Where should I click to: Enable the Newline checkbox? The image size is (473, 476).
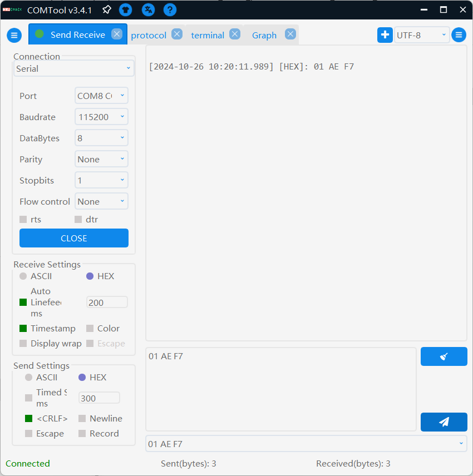coord(82,419)
